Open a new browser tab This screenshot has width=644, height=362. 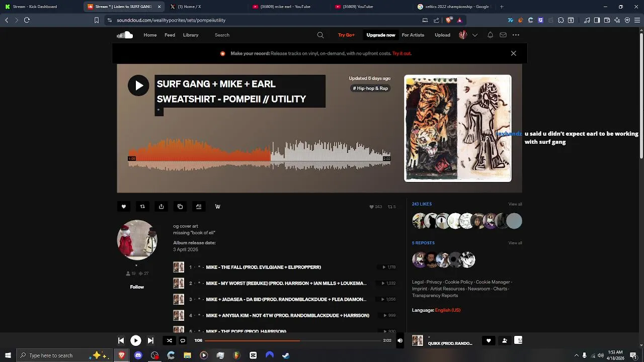(502, 7)
